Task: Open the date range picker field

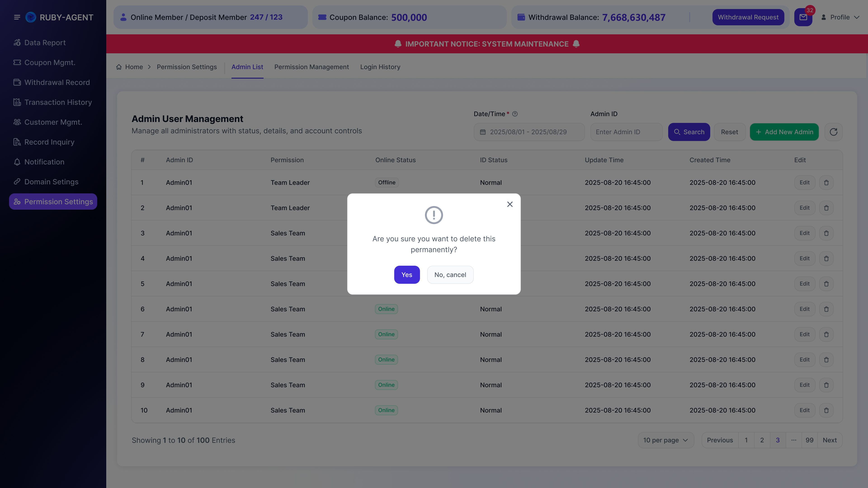Action: 529,132
